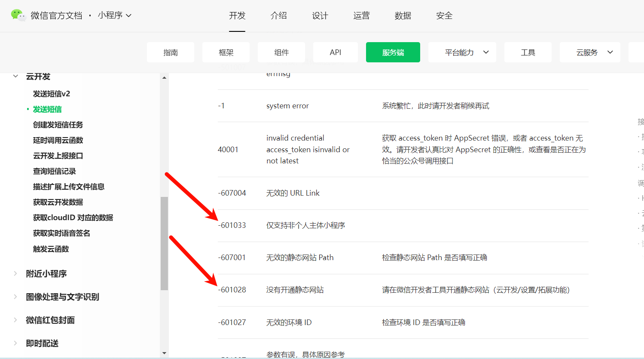The height and width of the screenshot is (359, 644).
Task: Expand the 附近小程序 tree section
Action: click(x=15, y=273)
